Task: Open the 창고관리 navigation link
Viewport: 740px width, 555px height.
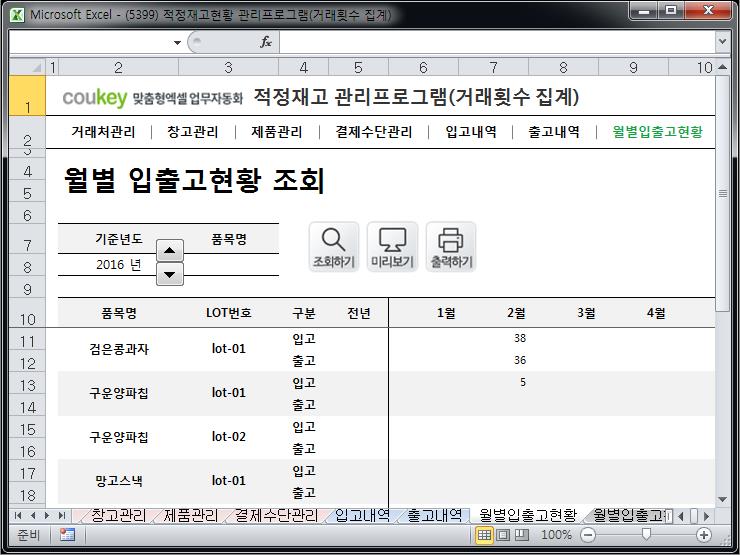Action: tap(193, 132)
